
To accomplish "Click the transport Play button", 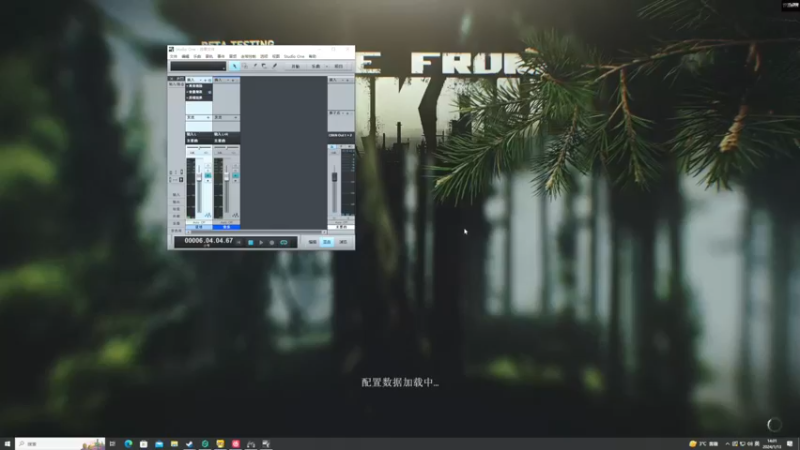I will [x=261, y=242].
